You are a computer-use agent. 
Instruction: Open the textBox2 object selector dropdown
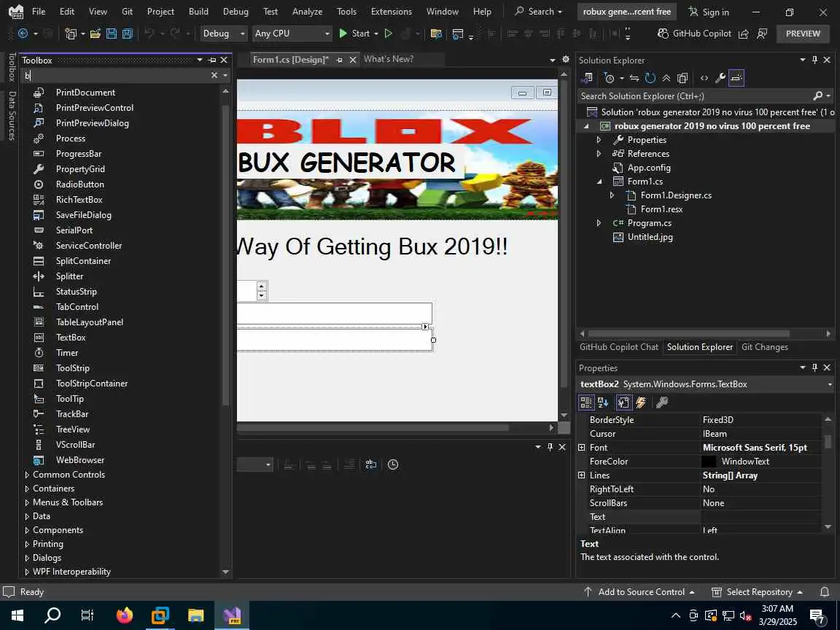[829, 384]
